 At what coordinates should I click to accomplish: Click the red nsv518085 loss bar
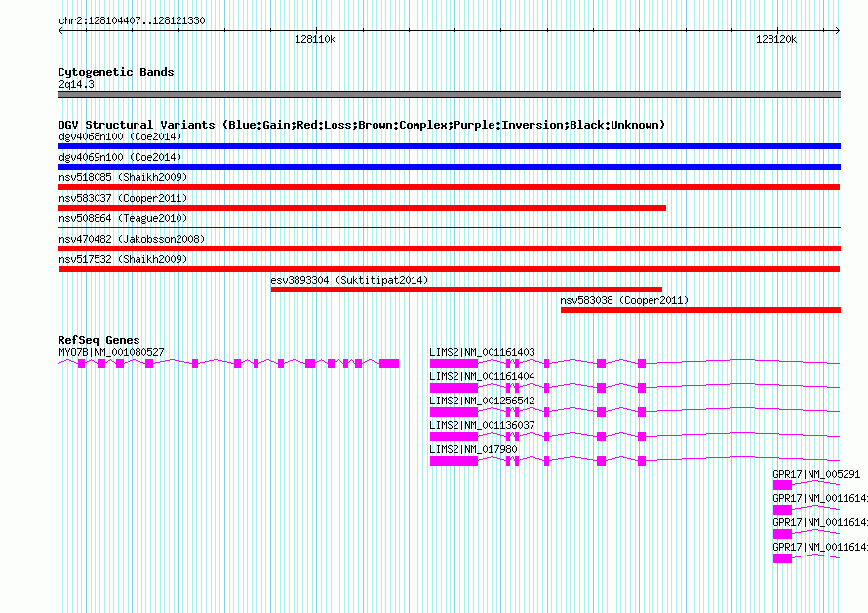click(x=449, y=187)
